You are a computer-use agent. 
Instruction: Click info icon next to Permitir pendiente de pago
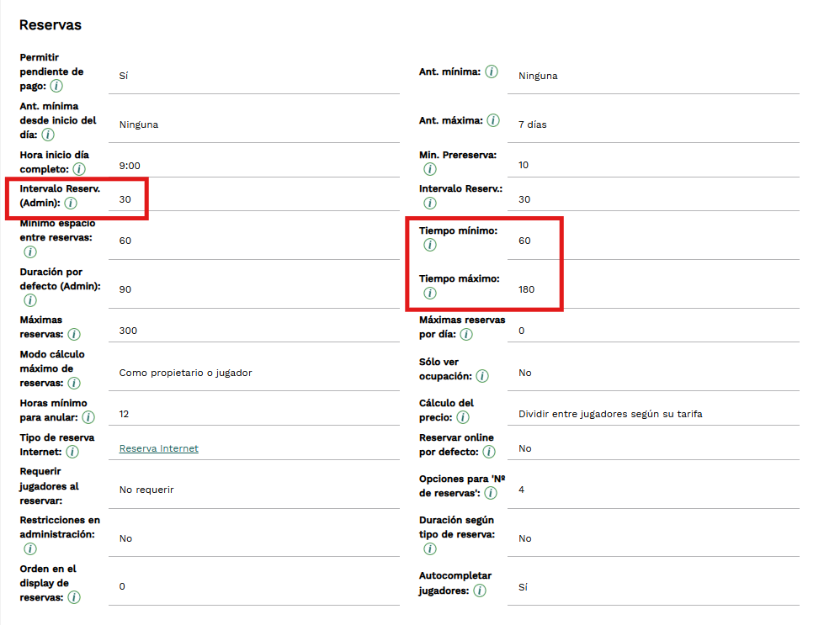(x=56, y=87)
